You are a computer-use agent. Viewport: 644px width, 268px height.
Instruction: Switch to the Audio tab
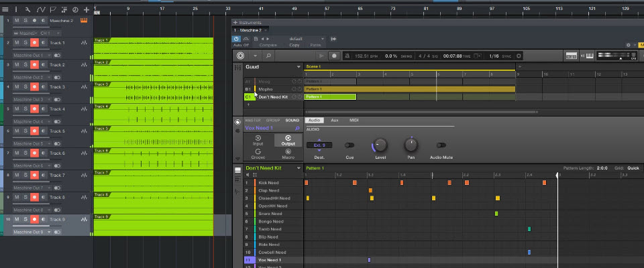pyautogui.click(x=314, y=120)
